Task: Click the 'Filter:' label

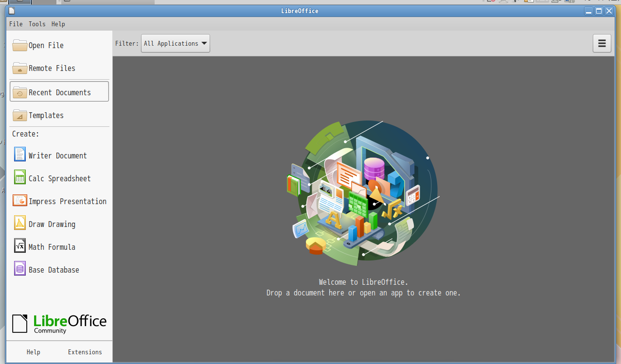Action: click(x=127, y=43)
